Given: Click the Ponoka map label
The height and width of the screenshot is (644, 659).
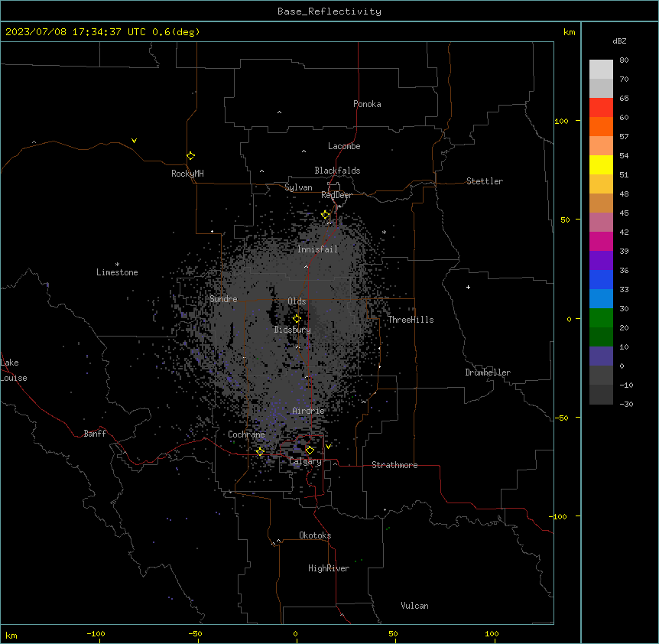Looking at the screenshot, I should [x=367, y=104].
